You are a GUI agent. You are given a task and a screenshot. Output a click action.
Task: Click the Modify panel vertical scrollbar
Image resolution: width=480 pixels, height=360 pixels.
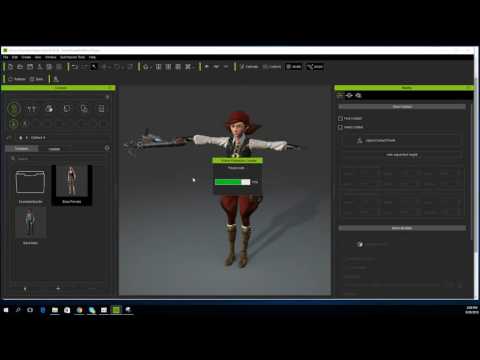click(471, 173)
